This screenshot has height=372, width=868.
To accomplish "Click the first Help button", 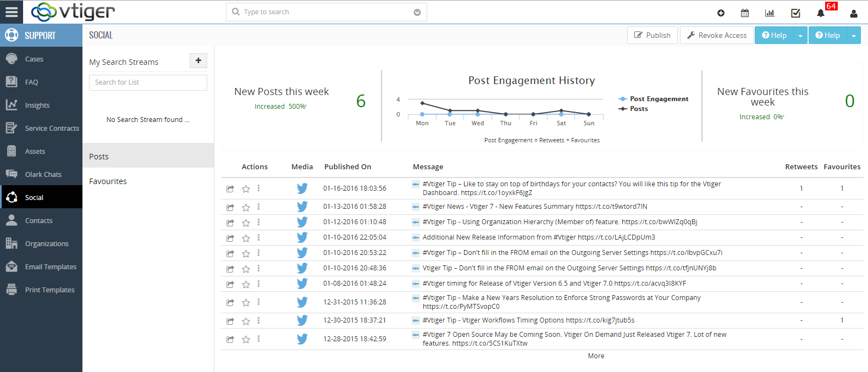I will 774,35.
